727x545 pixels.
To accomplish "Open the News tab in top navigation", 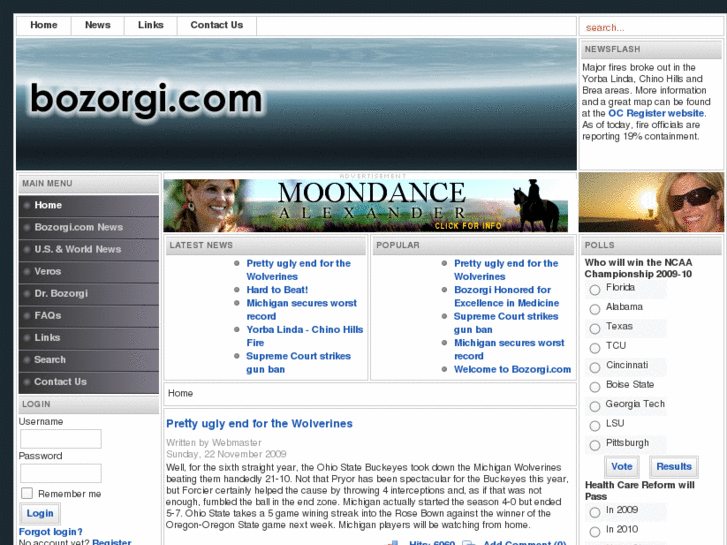I will pos(97,26).
